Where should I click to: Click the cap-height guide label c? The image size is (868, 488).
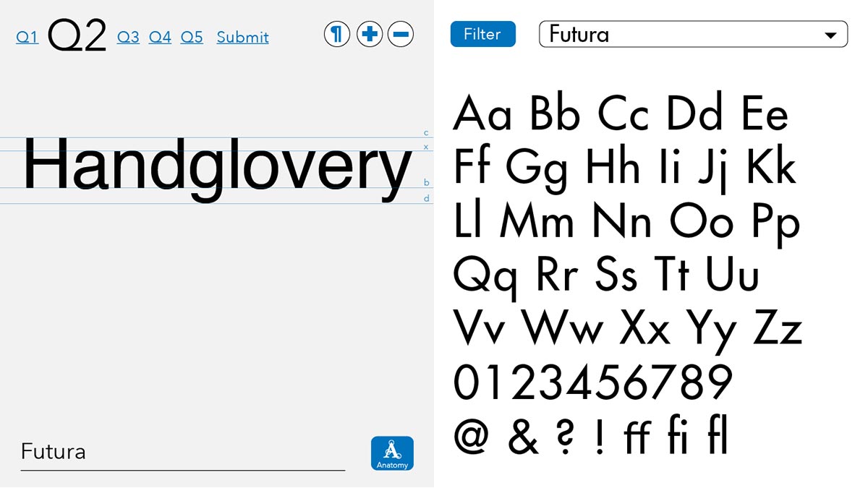click(427, 133)
